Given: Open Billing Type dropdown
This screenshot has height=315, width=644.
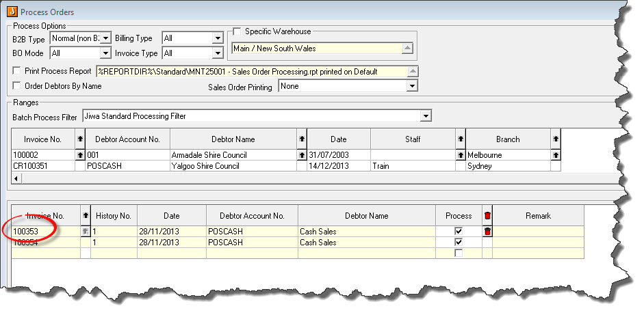Looking at the screenshot, I should [218, 38].
